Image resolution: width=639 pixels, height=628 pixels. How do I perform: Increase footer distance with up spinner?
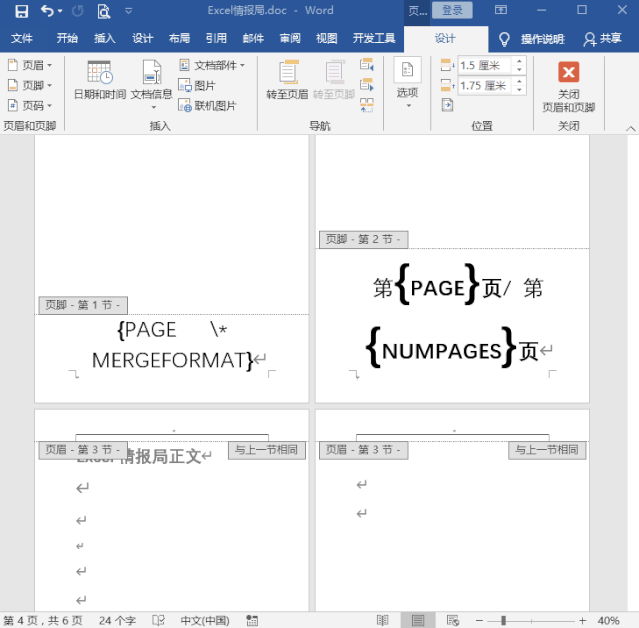(519, 81)
